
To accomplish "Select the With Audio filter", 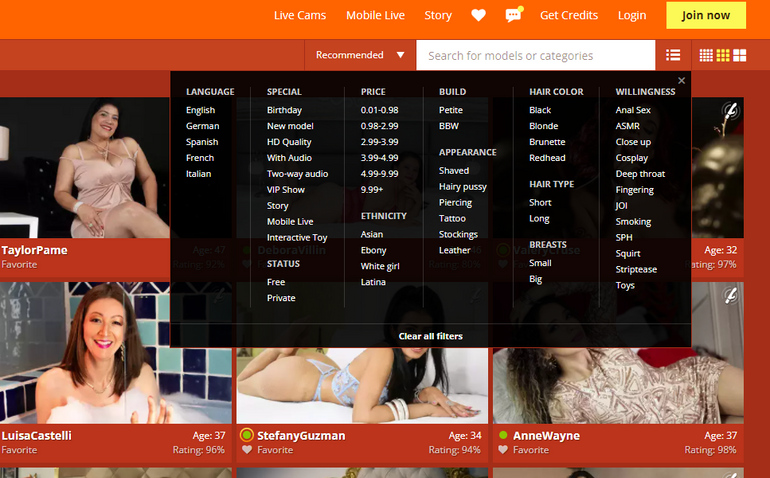I will click(x=289, y=158).
